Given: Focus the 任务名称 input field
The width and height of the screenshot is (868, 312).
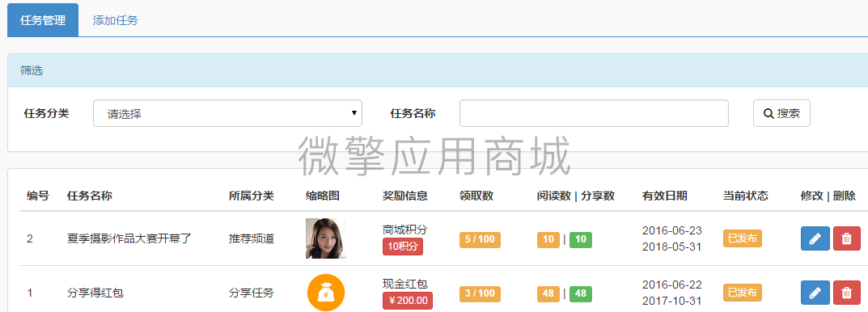Looking at the screenshot, I should pos(594,113).
